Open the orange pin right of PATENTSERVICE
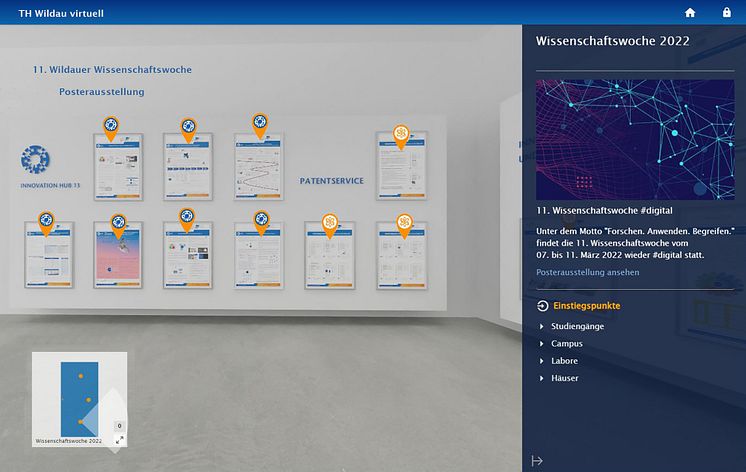The width and height of the screenshot is (746, 472). point(401,133)
